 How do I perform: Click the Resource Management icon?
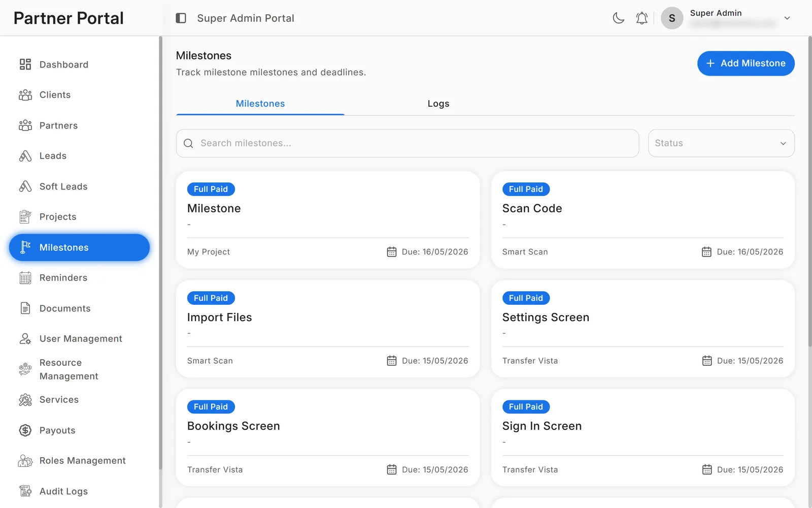pyautogui.click(x=25, y=369)
